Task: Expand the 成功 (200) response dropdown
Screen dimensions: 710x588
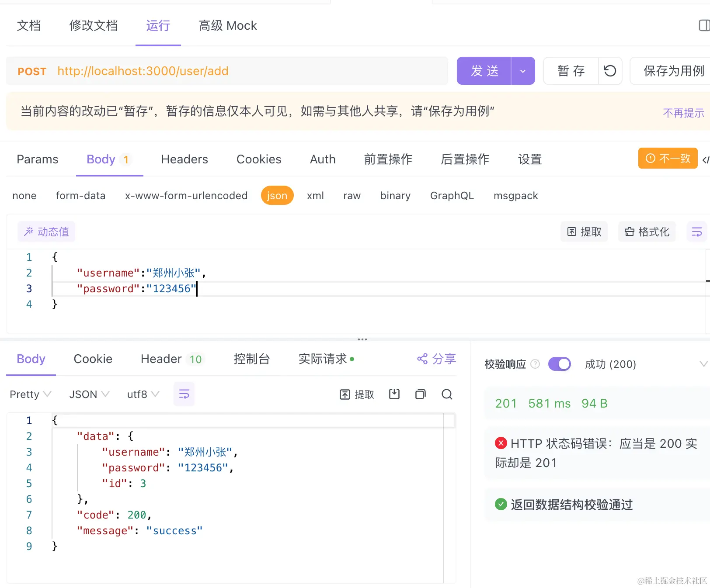Action: 703,364
